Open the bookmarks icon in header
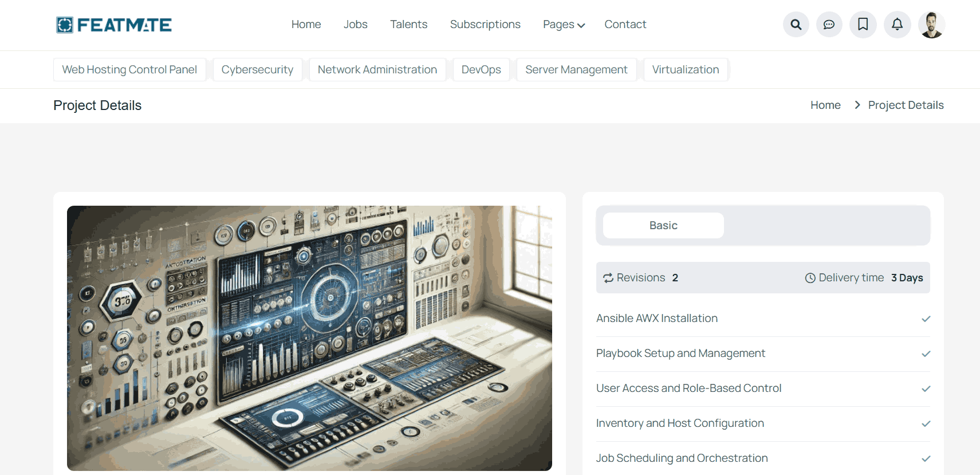980x475 pixels. tap(863, 25)
